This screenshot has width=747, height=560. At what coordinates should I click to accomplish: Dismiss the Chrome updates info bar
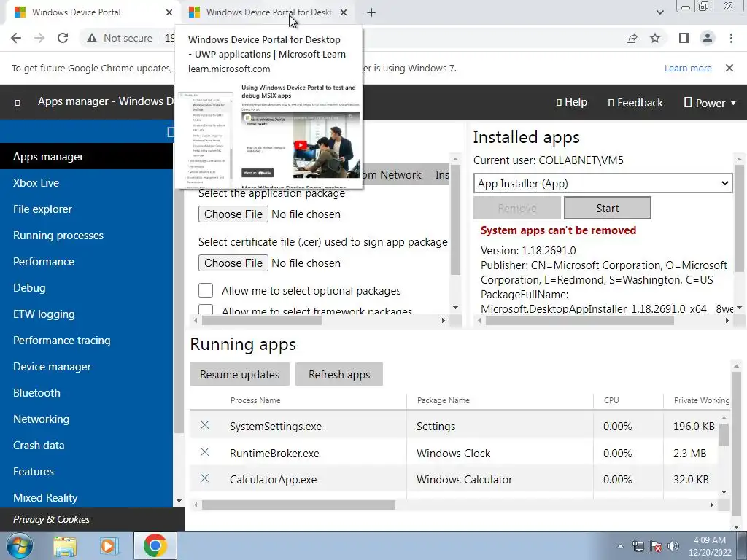729,68
